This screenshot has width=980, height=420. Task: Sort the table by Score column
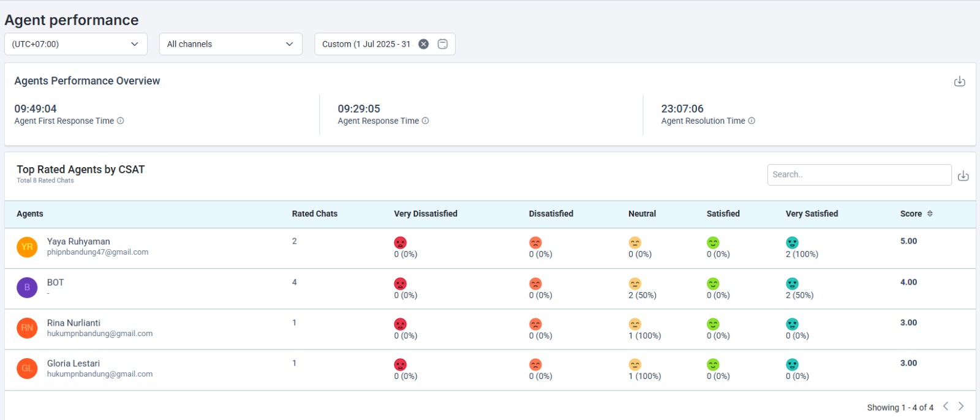pyautogui.click(x=930, y=214)
